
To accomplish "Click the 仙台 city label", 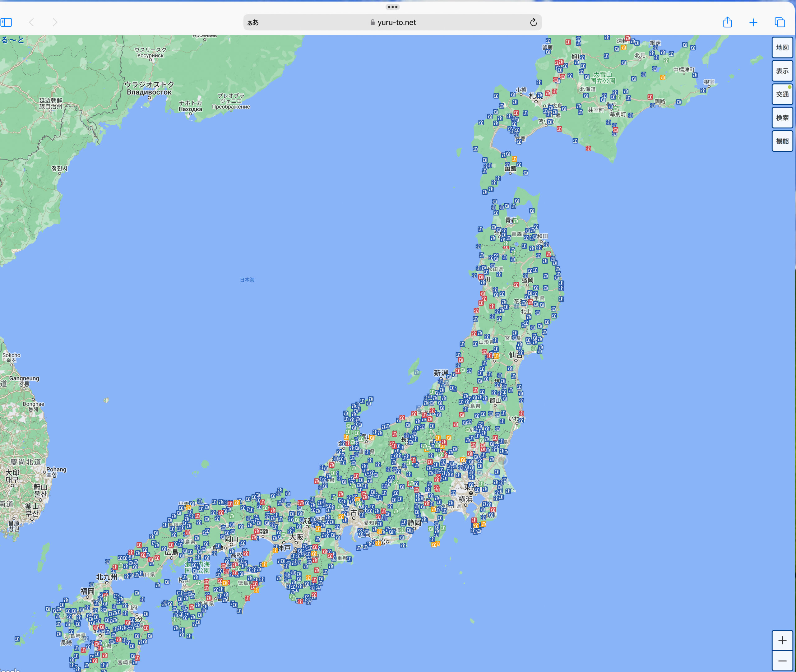I will coord(516,355).
